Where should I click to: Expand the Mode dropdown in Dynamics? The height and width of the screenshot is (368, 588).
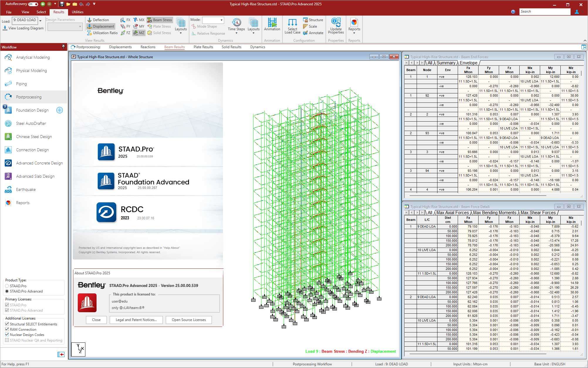click(222, 20)
